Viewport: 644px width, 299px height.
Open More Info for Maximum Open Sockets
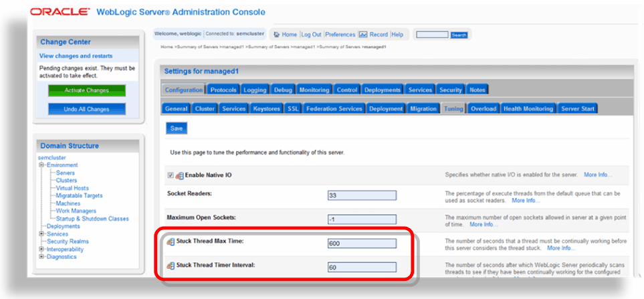click(484, 225)
